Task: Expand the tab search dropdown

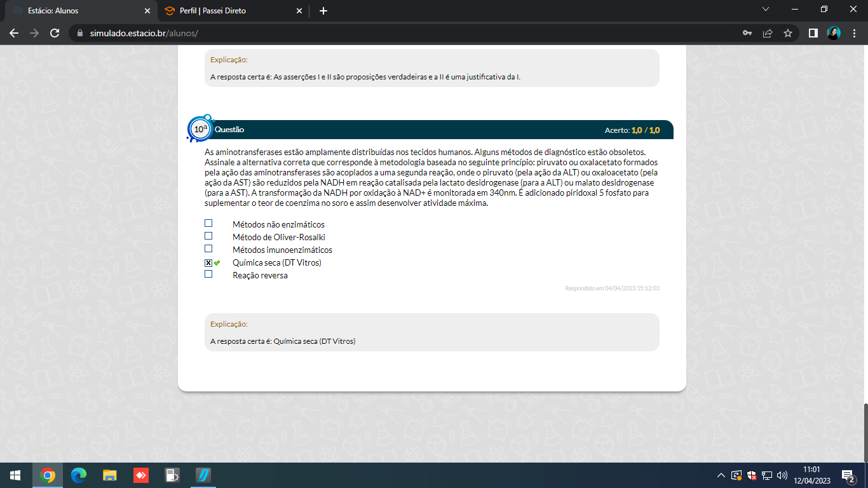Action: (765, 10)
